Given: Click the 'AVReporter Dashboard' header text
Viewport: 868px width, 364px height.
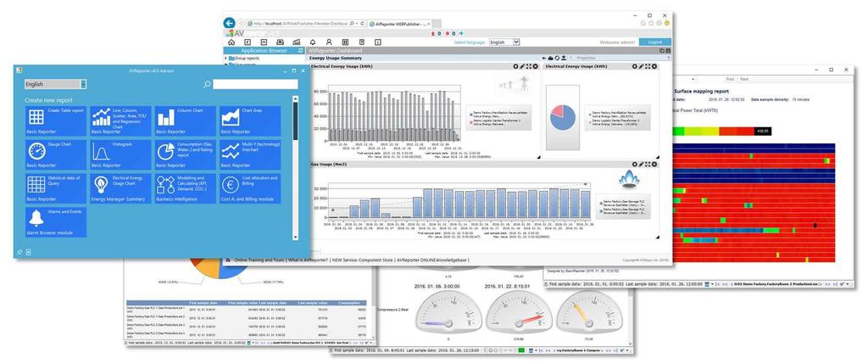Looking at the screenshot, I should tap(337, 50).
